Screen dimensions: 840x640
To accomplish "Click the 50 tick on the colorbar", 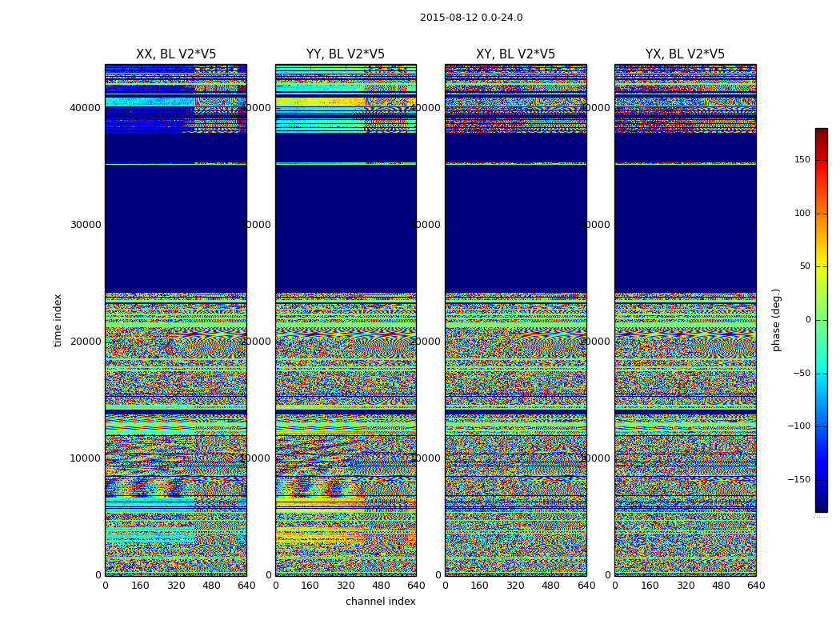I will pyautogui.click(x=805, y=266).
